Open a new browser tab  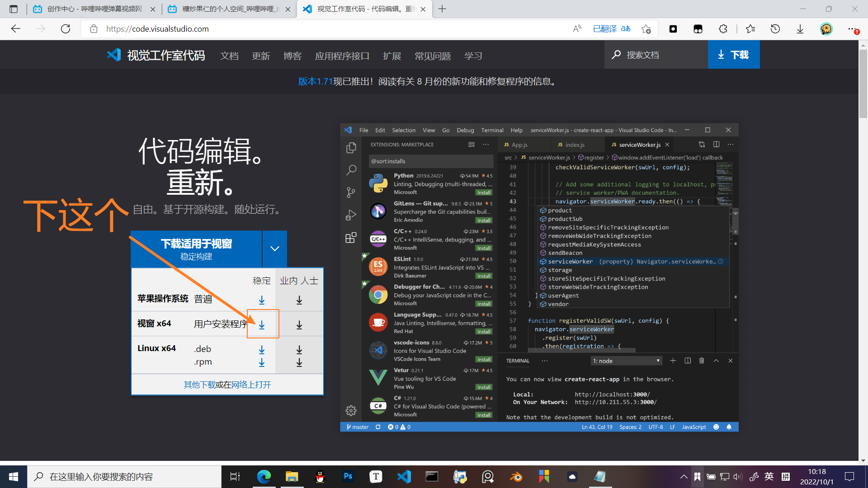tap(442, 9)
